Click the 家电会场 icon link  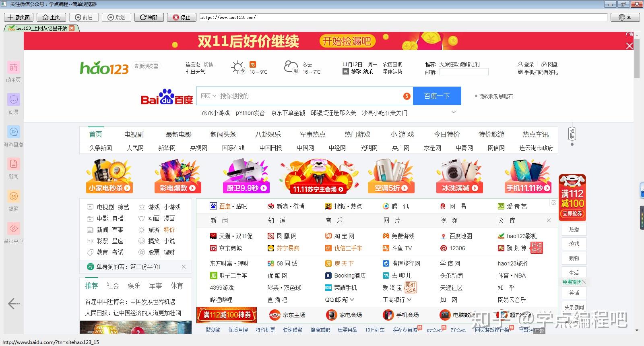click(344, 315)
